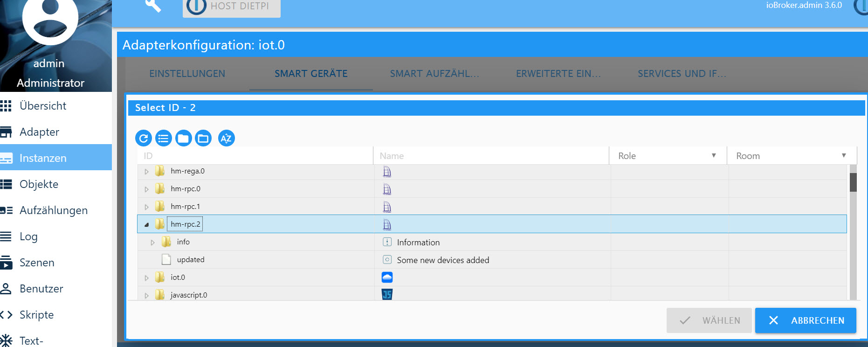Screen dimensions: 868x347
Task: Click the wrench icon in the top bar
Action: [x=153, y=6]
